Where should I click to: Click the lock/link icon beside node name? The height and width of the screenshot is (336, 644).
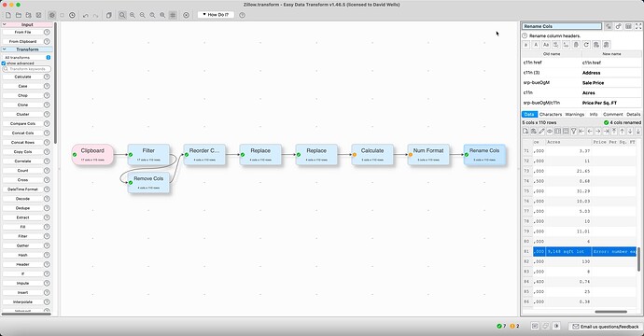click(x=618, y=26)
